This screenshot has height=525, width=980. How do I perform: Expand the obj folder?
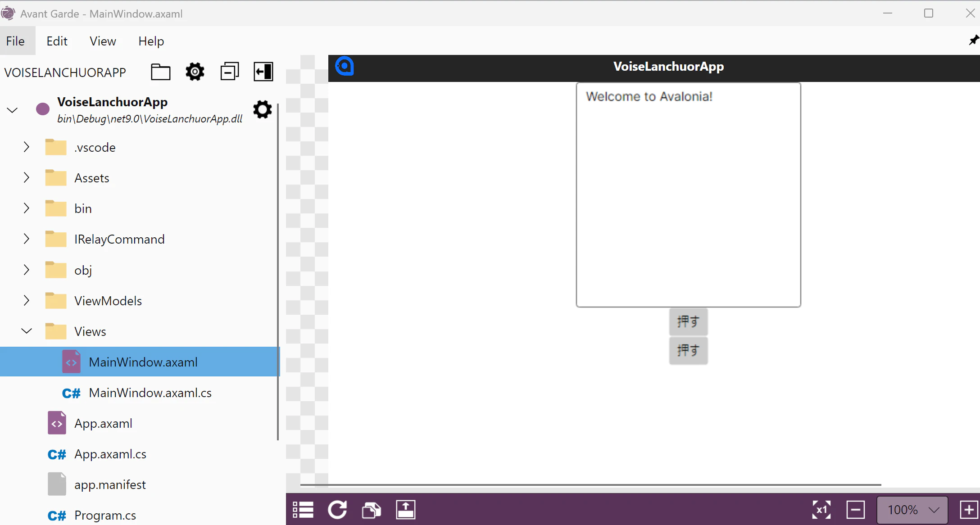point(26,270)
